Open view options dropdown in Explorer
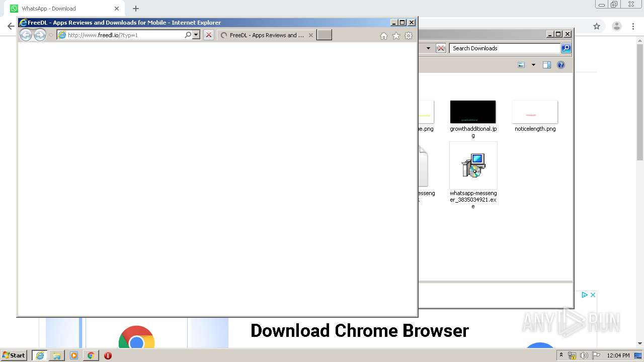The width and height of the screenshot is (644, 362). tap(533, 65)
